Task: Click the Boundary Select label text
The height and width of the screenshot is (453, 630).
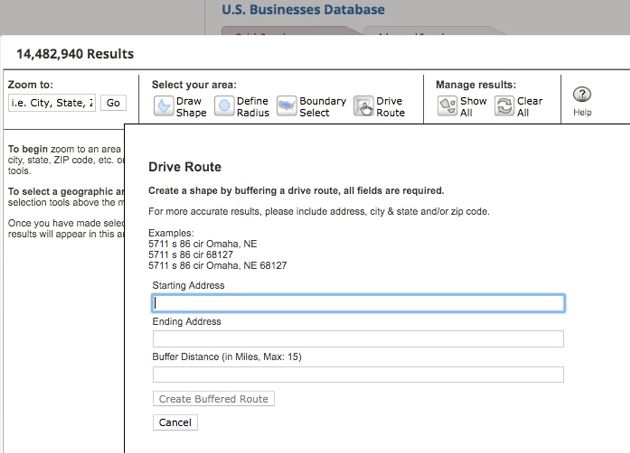Action: pyautogui.click(x=323, y=107)
